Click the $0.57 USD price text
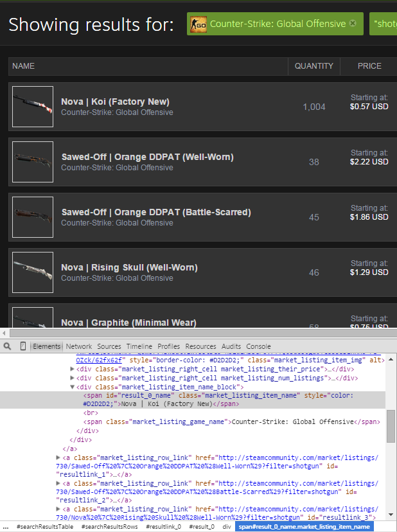397x532 pixels. click(369, 107)
